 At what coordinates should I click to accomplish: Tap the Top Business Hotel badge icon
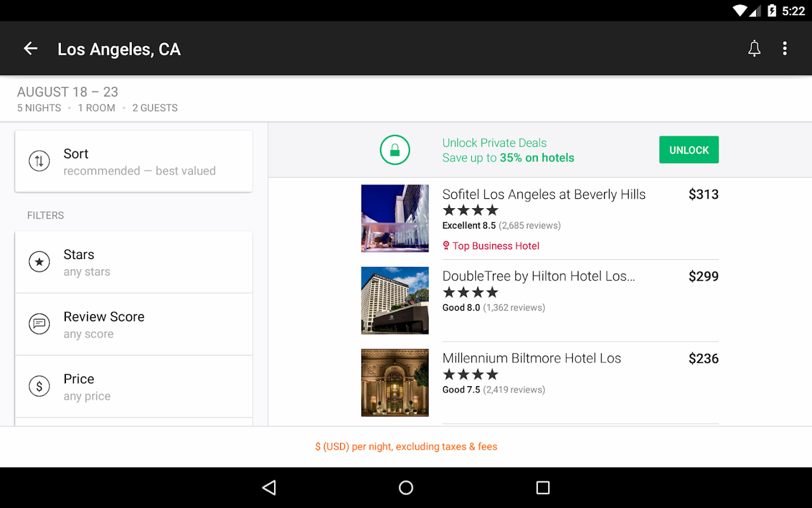[x=446, y=246]
